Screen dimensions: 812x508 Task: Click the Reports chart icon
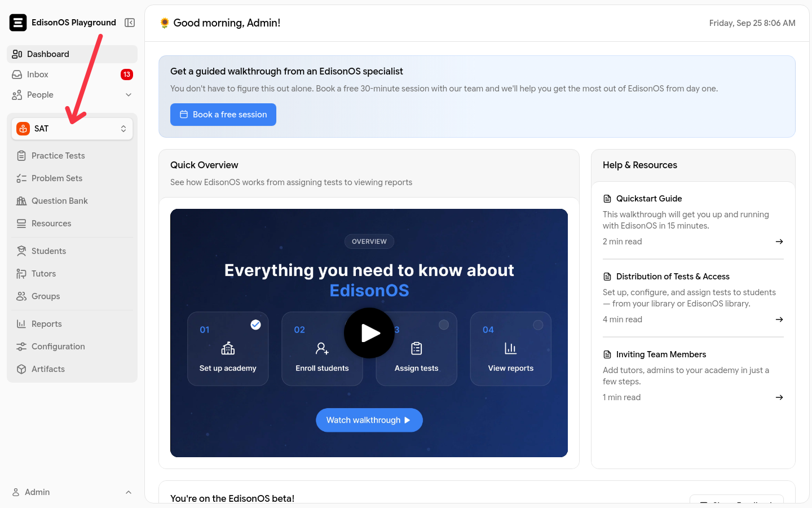[21, 324]
